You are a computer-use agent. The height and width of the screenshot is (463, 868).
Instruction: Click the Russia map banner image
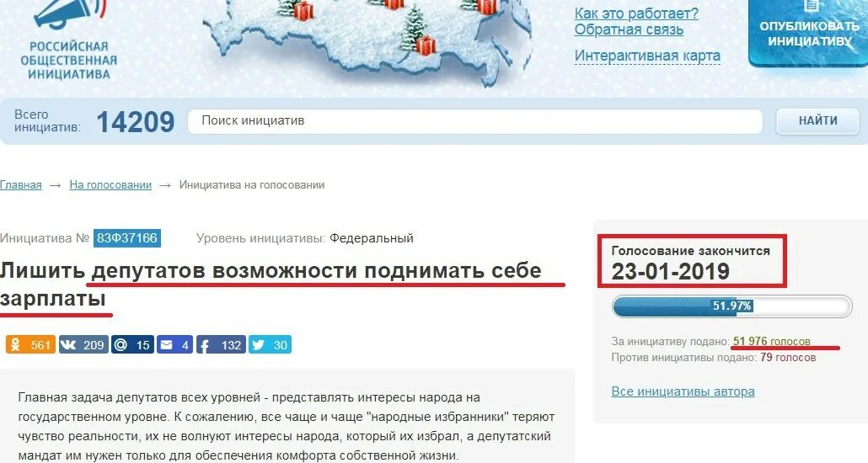tap(367, 40)
